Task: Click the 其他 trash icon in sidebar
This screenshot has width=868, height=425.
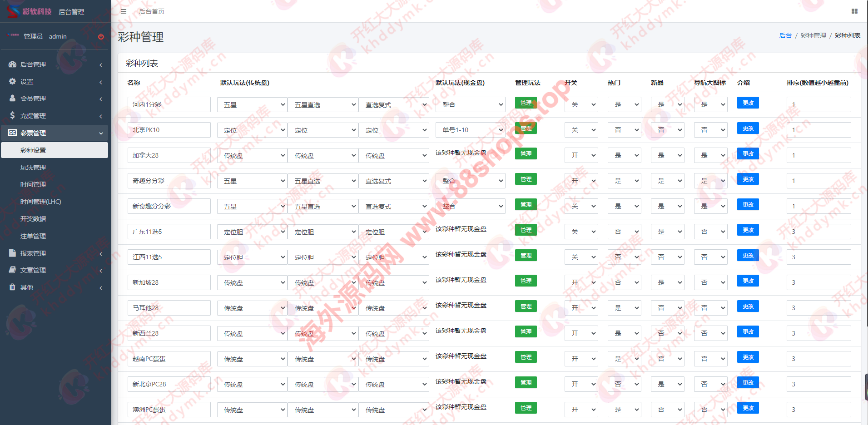Action: 13,287
